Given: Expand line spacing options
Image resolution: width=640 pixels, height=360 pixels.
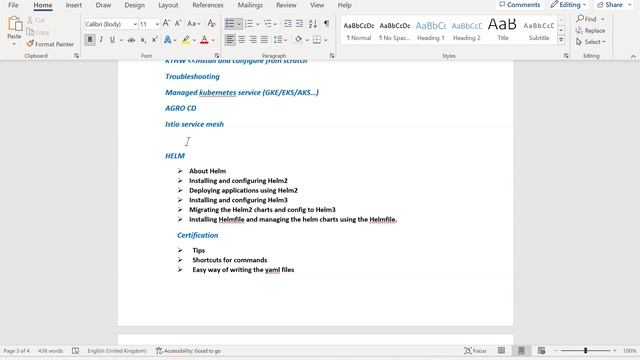Looking at the screenshot, I should (280, 40).
